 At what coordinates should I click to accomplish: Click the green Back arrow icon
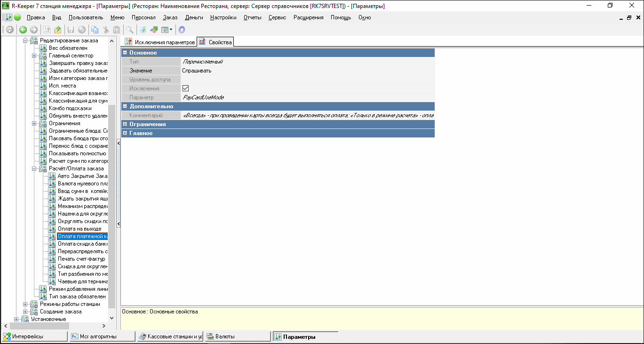pos(23,30)
